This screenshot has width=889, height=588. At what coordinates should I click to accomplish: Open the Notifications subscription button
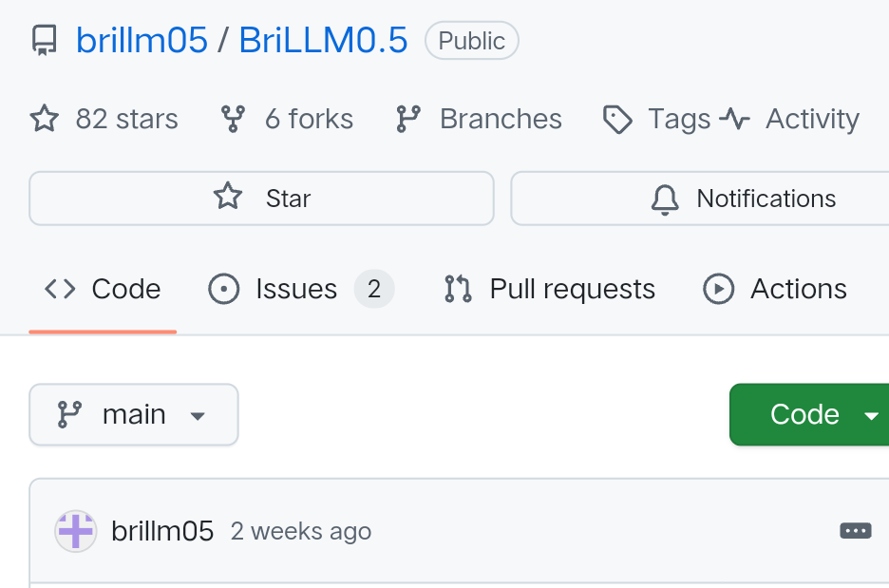(x=700, y=199)
